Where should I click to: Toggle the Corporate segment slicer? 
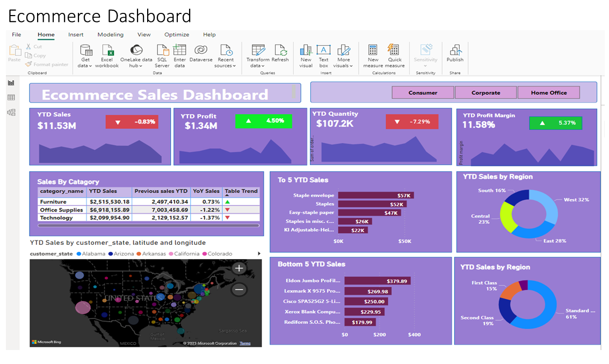pos(485,93)
